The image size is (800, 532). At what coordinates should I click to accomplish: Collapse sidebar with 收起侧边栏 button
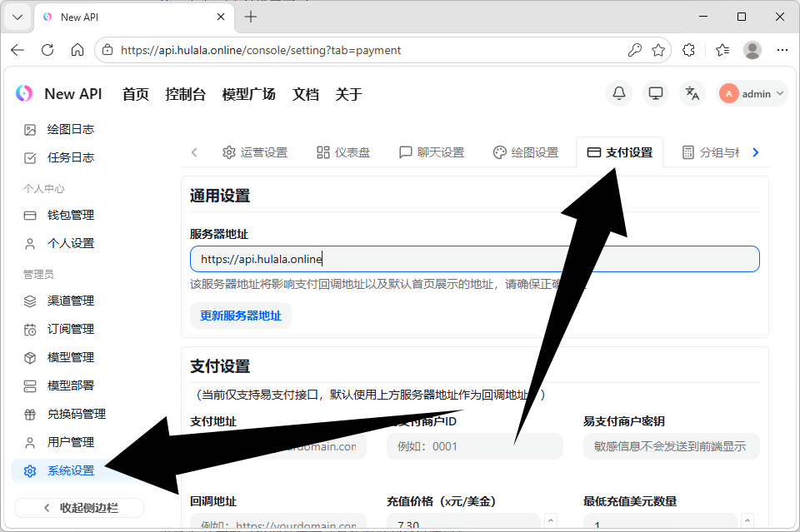79,507
